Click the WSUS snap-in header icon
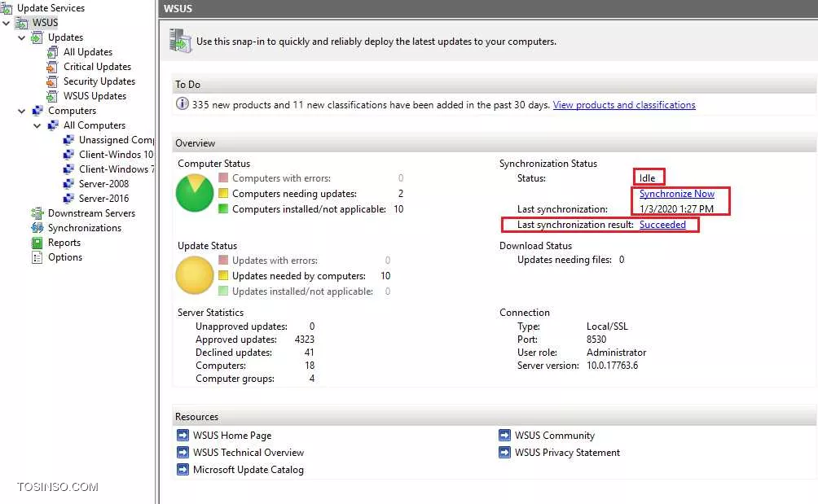The image size is (818, 504). click(x=181, y=41)
